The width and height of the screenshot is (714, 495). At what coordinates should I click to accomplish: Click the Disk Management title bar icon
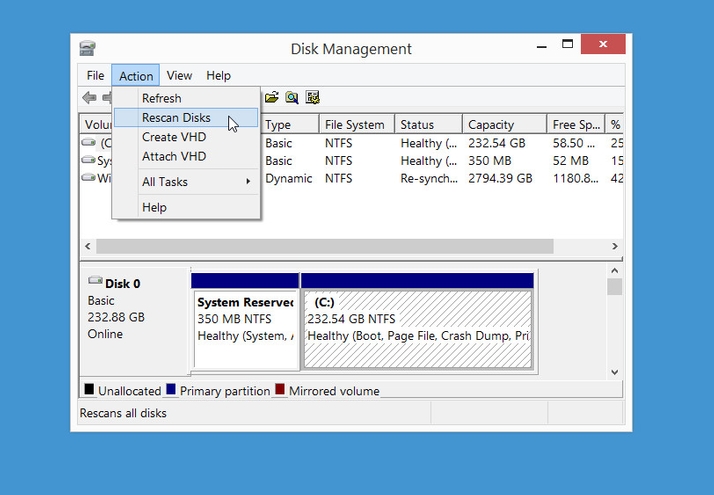click(x=88, y=48)
